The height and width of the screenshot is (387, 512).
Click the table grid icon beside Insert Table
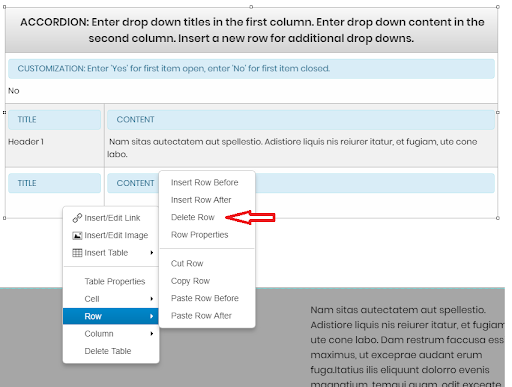[77, 253]
